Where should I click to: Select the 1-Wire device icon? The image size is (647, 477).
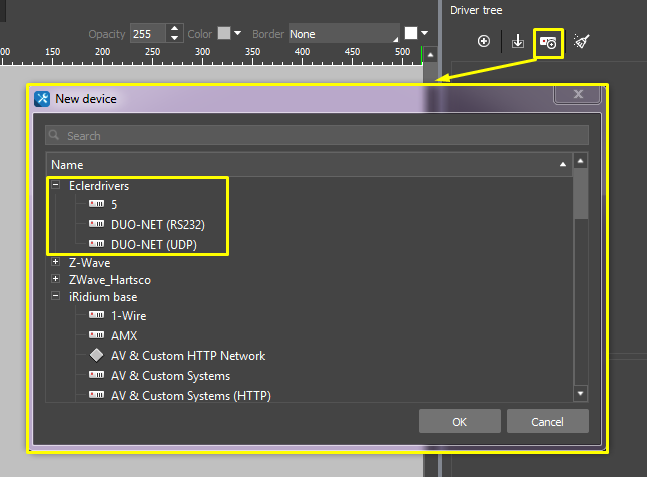pyautogui.click(x=96, y=316)
